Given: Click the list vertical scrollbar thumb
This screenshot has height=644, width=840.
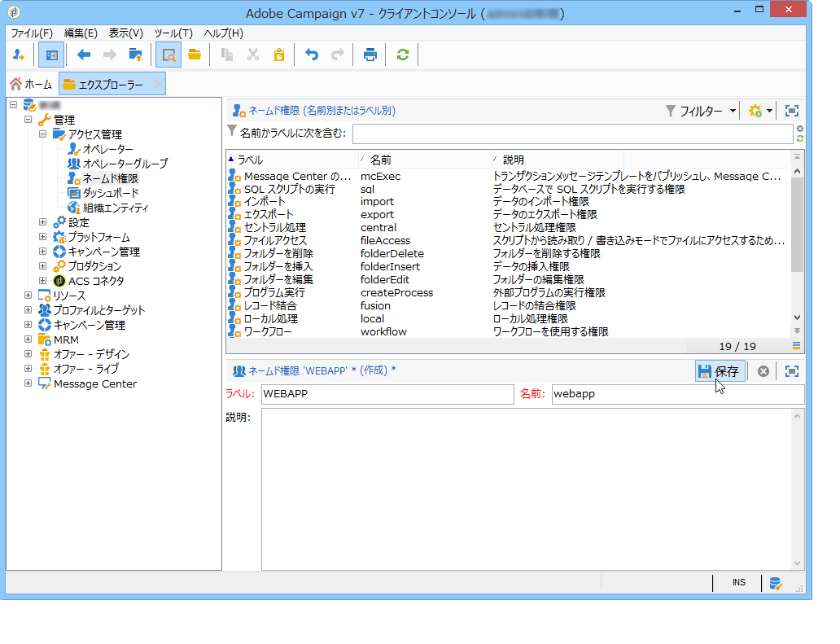Looking at the screenshot, I should pos(797,225).
